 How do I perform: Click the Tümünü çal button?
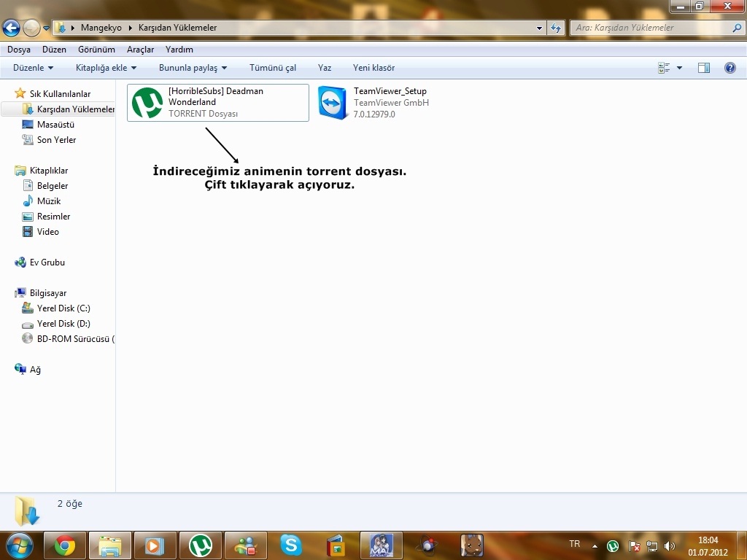[x=273, y=68]
